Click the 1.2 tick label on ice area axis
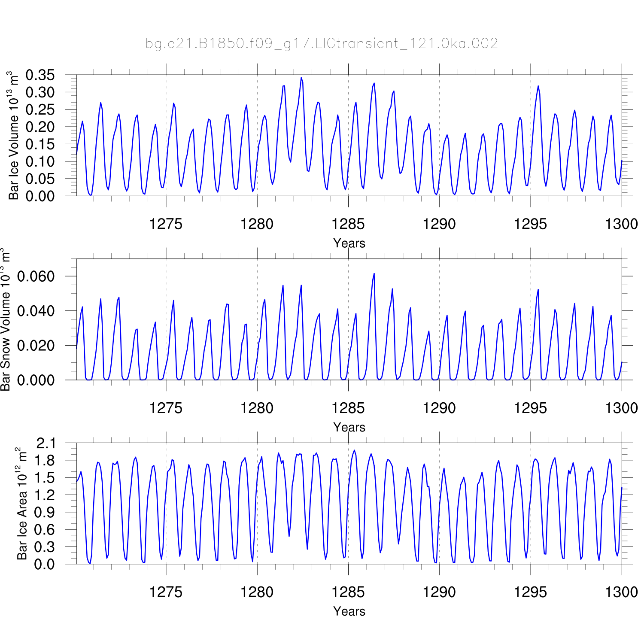This screenshot has height=644, width=644. (x=46, y=495)
